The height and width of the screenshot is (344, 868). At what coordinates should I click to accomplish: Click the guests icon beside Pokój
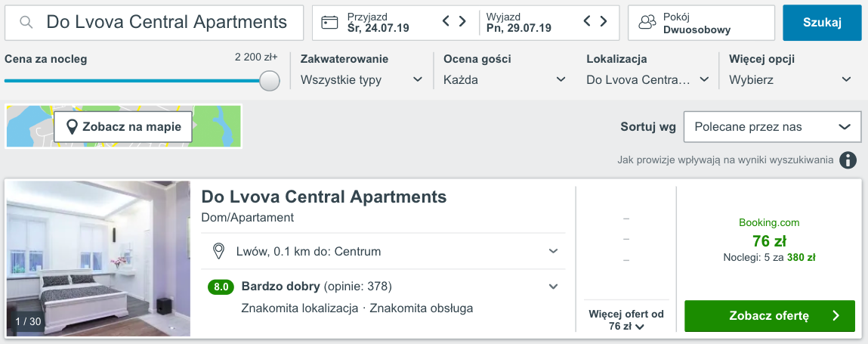[x=647, y=22]
